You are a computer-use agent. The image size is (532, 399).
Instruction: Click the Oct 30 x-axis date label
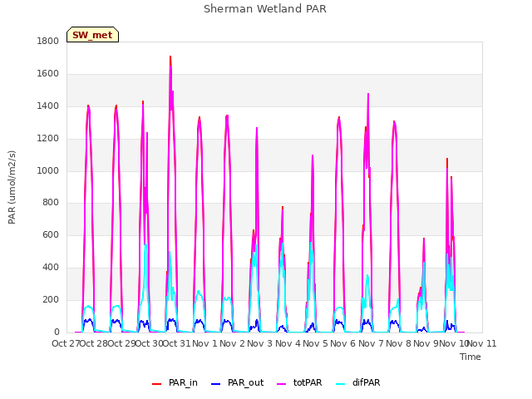[x=150, y=343]
